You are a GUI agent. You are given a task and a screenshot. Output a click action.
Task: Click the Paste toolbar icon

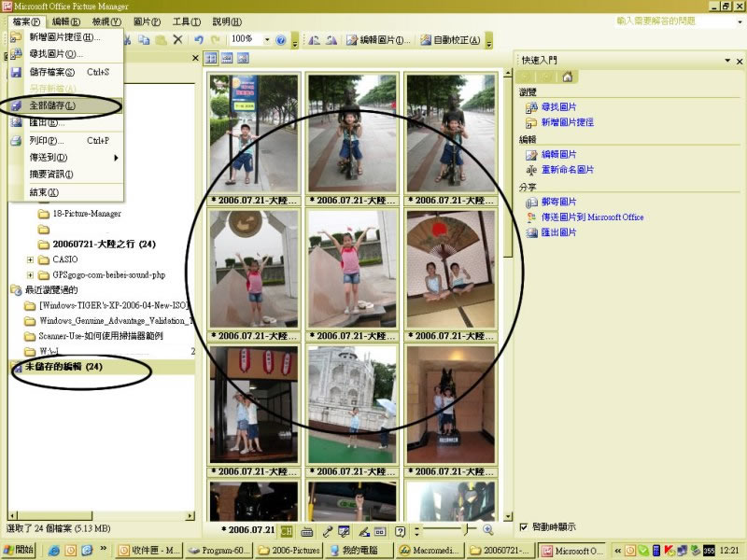click(x=161, y=40)
